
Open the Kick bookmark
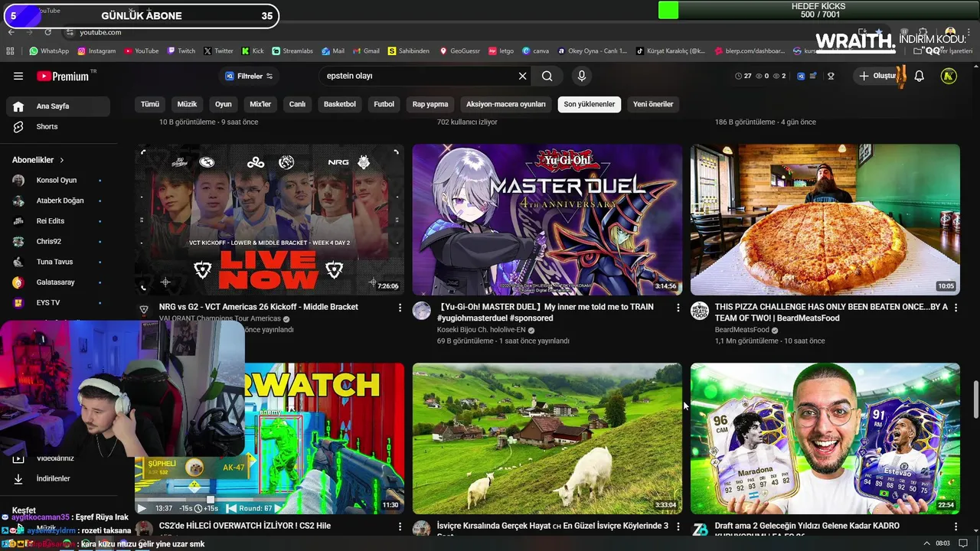coord(253,51)
